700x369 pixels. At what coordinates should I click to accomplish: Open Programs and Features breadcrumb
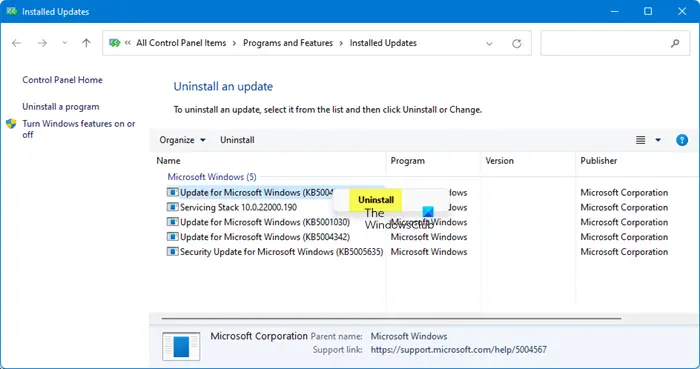pos(288,43)
